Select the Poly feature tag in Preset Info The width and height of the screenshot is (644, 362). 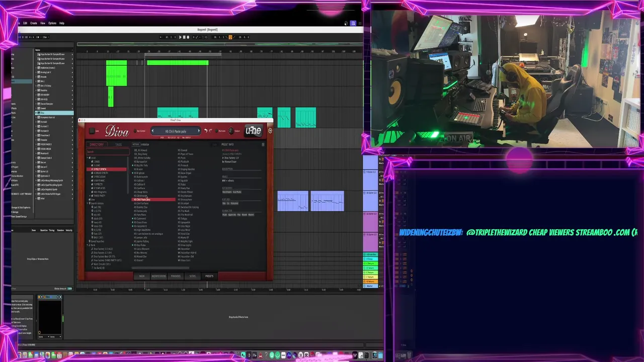click(x=224, y=204)
